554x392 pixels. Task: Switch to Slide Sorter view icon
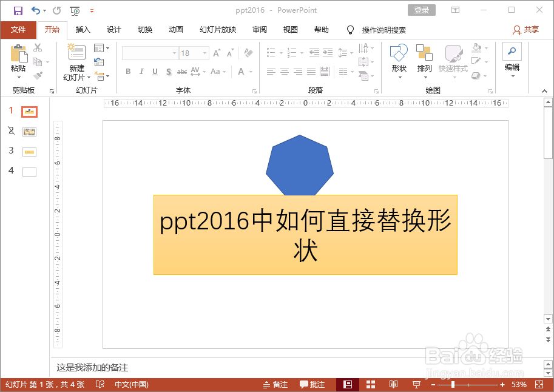(x=371, y=385)
